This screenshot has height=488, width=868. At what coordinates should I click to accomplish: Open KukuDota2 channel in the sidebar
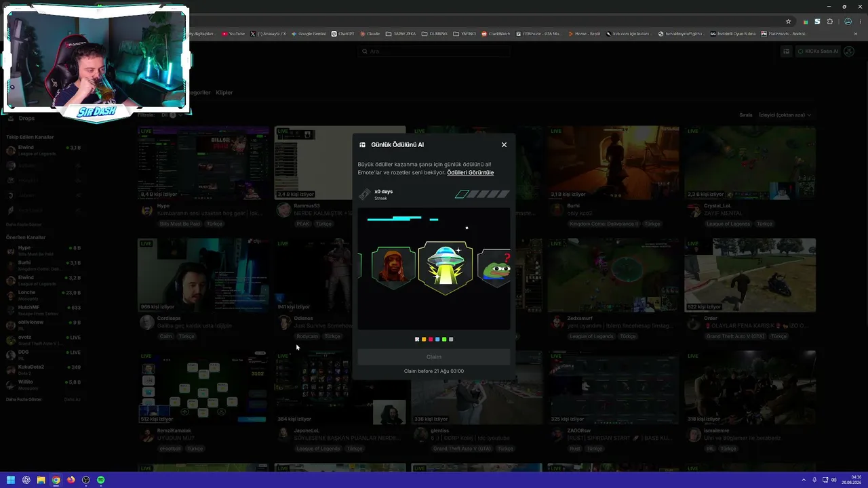tap(42, 369)
